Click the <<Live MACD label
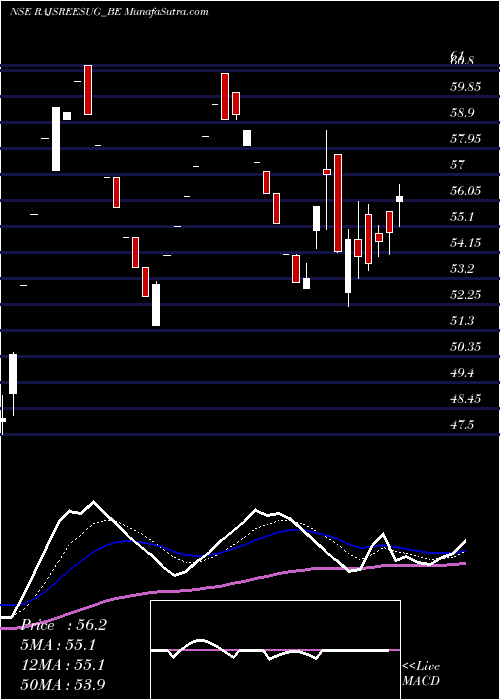Viewport: 500px width, 700px height. pyautogui.click(x=421, y=674)
